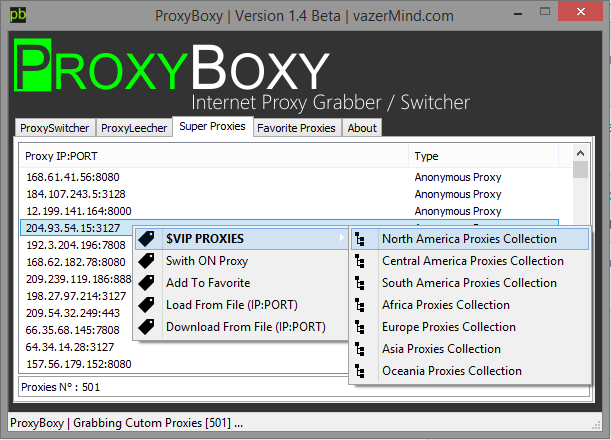Screen dimensions: 611x440
Task: Select Asia Proxies Collection
Action: (x=470, y=349)
